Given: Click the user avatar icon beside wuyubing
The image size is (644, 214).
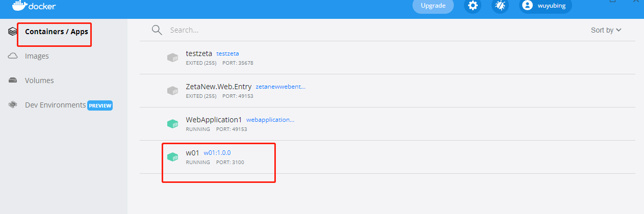Looking at the screenshot, I should tap(528, 6).
